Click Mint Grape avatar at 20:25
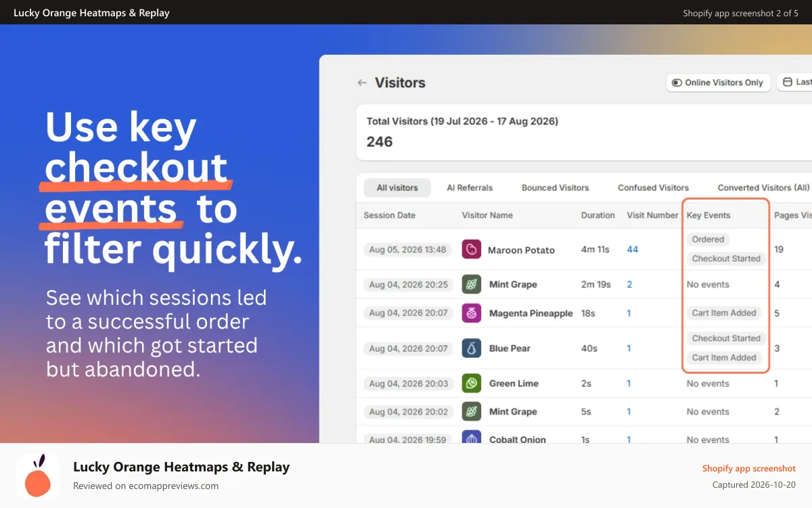The width and height of the screenshot is (812, 508). tap(472, 284)
